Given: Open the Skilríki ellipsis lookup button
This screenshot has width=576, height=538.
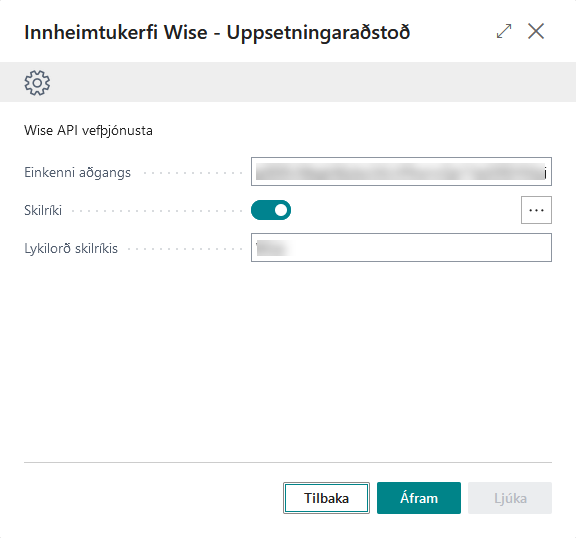Looking at the screenshot, I should coord(536,210).
